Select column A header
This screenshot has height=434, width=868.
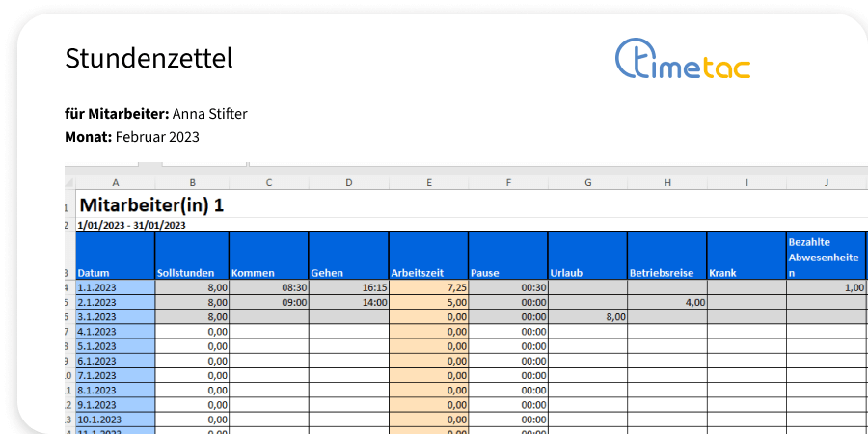tap(115, 182)
